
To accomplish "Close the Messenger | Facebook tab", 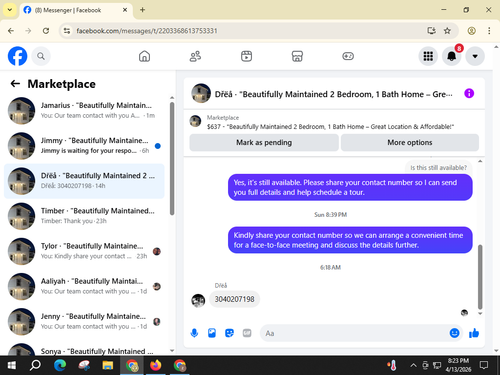I will pos(125,10).
